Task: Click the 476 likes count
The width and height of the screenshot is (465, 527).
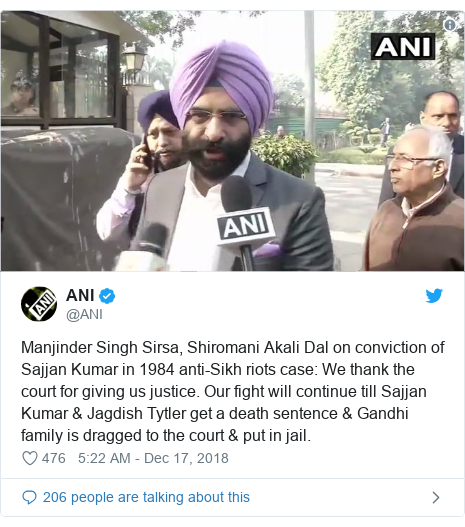Action: pyautogui.click(x=53, y=458)
